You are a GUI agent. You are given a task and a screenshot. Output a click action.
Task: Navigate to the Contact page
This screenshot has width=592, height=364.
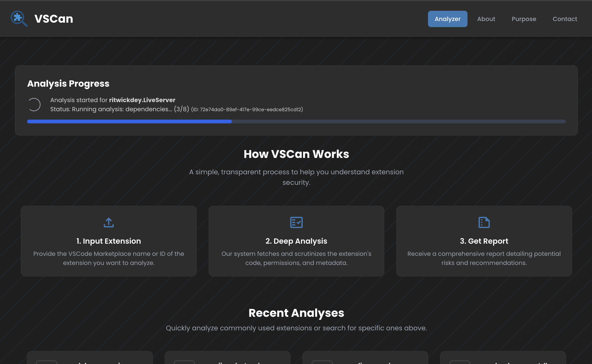point(565,19)
